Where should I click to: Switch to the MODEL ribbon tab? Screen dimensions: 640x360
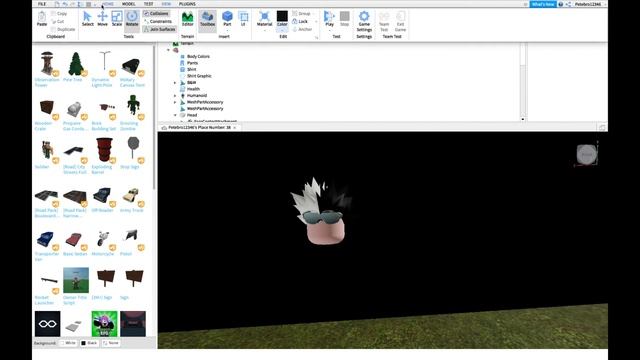pyautogui.click(x=129, y=4)
